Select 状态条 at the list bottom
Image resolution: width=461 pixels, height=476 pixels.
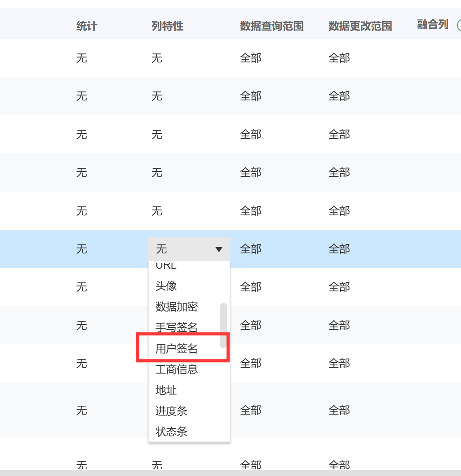click(x=171, y=431)
